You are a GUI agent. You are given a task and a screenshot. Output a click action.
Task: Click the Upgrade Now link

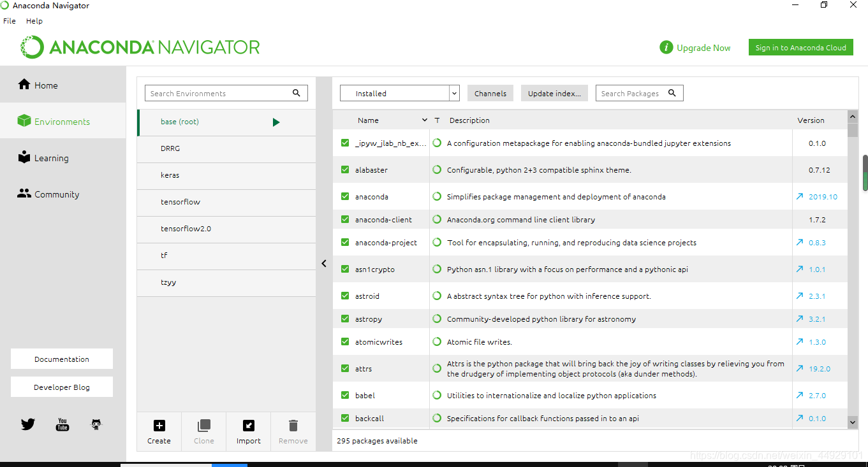(x=703, y=48)
